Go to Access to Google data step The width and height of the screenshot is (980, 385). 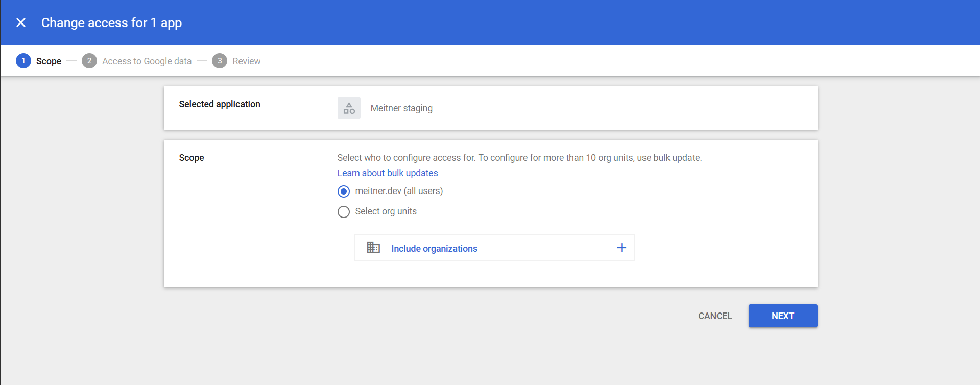(147, 61)
